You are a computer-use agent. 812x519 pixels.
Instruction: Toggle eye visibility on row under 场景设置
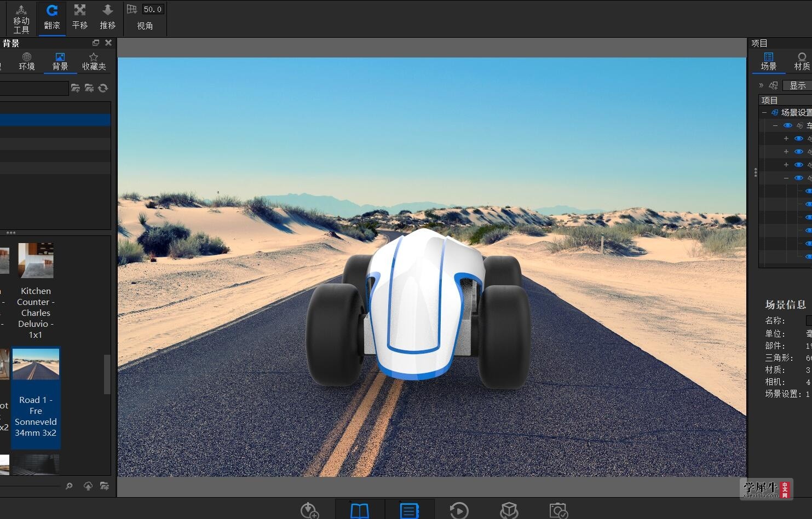[788, 125]
